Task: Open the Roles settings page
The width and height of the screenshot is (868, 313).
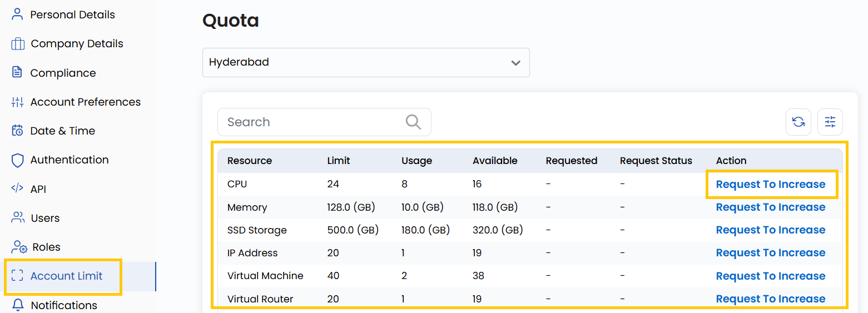Action: 46,247
